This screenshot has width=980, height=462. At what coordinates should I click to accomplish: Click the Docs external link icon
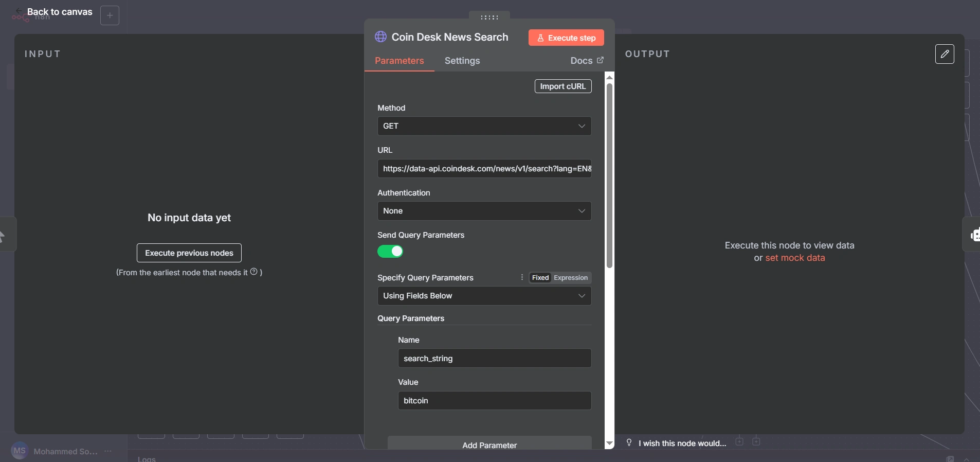[x=600, y=60]
